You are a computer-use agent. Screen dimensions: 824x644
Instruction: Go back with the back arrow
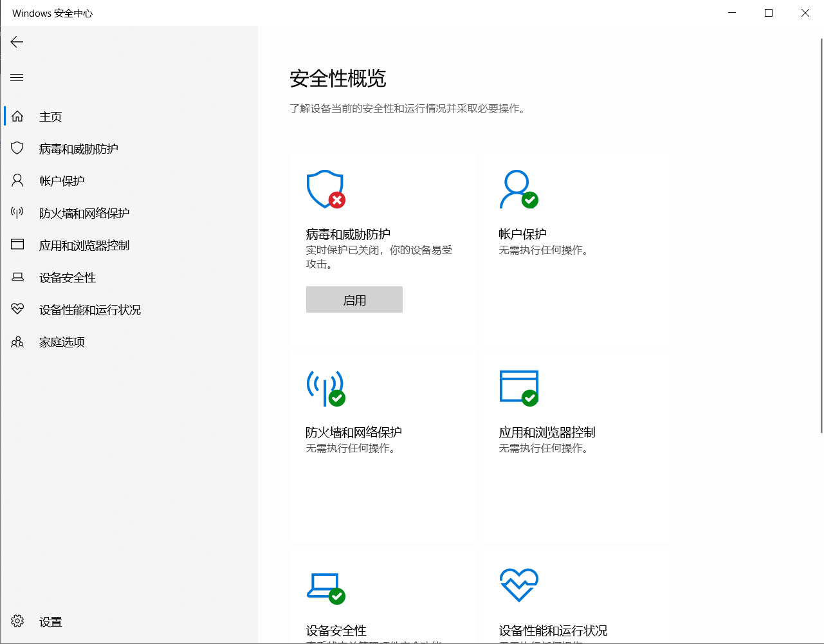(x=17, y=42)
